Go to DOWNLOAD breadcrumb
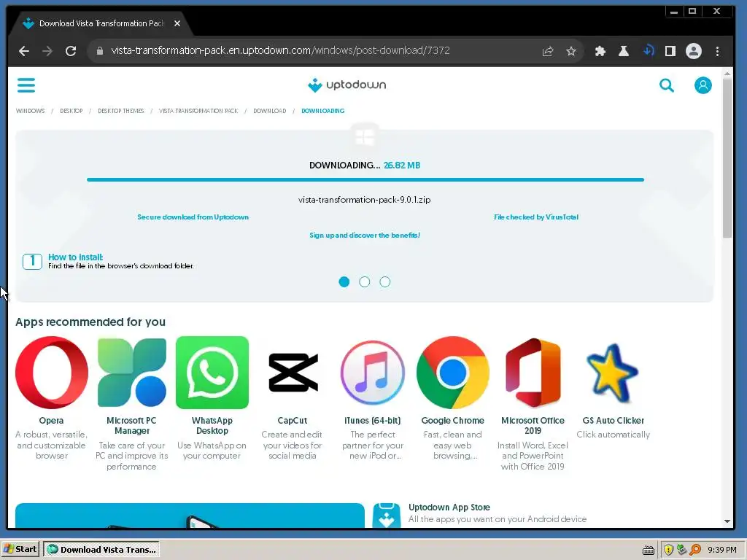 (270, 111)
